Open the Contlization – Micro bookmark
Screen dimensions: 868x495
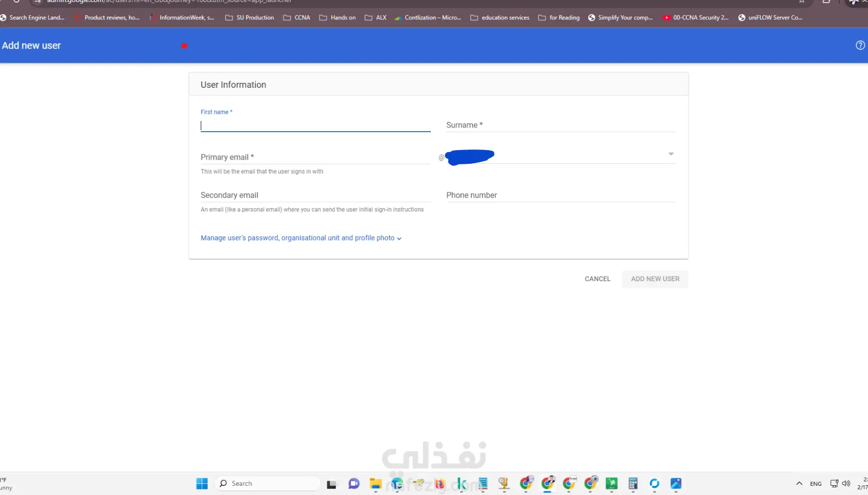(428, 17)
